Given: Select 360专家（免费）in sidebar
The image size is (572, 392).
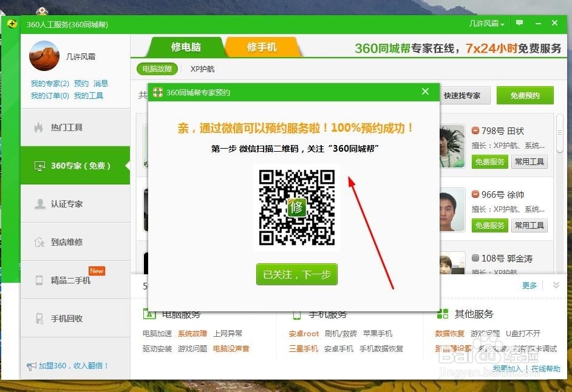Looking at the screenshot, I should (x=75, y=166).
